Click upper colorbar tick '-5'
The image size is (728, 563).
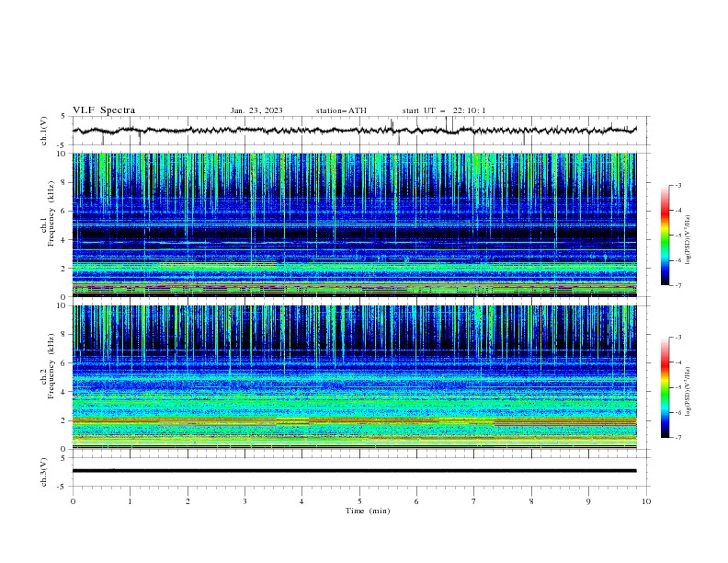(677, 236)
